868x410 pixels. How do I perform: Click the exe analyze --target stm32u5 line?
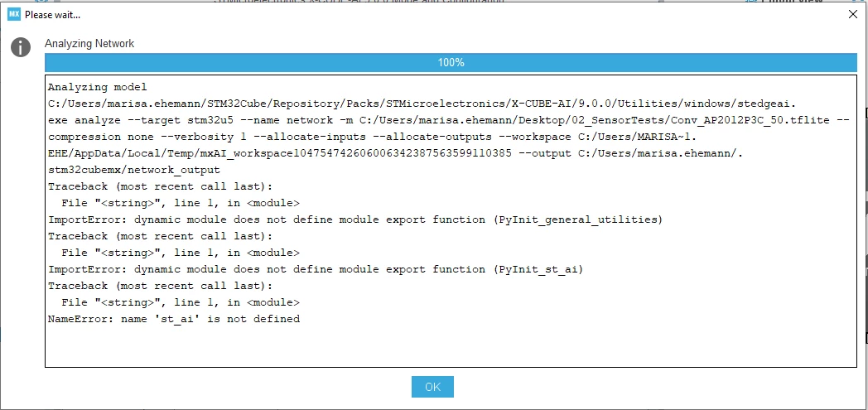coord(448,120)
